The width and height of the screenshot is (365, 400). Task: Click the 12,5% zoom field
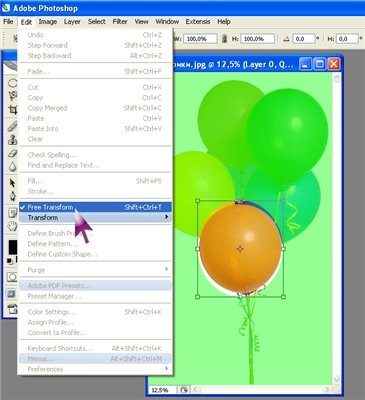point(163,390)
